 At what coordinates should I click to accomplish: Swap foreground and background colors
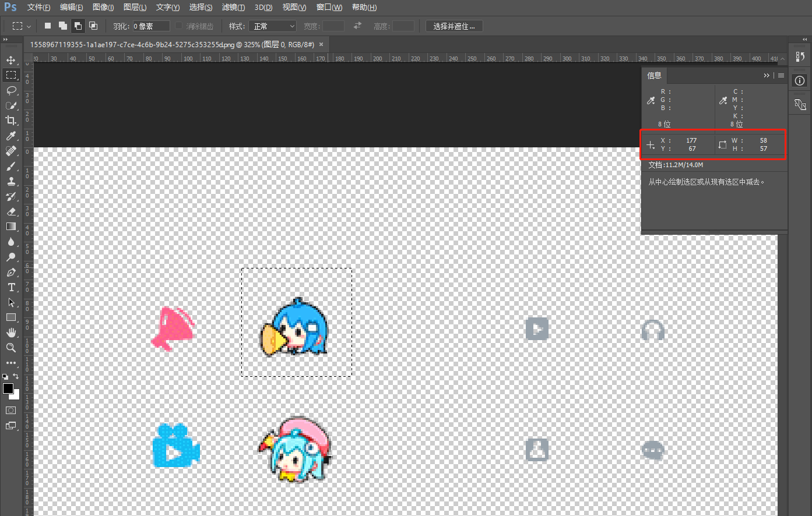point(16,377)
